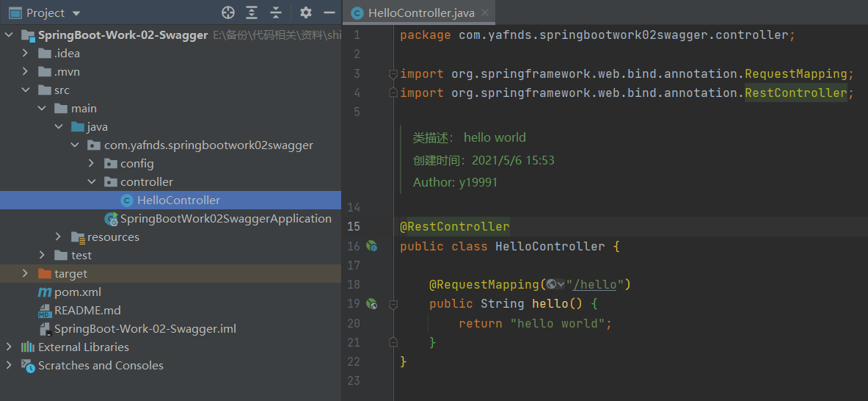Screen dimensions: 868x401
Task: Select pom.xml file
Action: click(78, 292)
